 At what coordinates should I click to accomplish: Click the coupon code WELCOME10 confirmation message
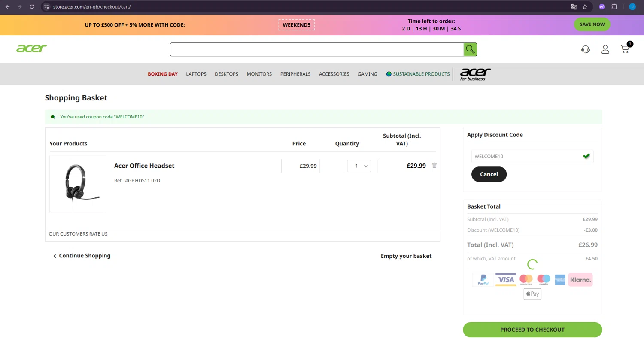pyautogui.click(x=103, y=117)
